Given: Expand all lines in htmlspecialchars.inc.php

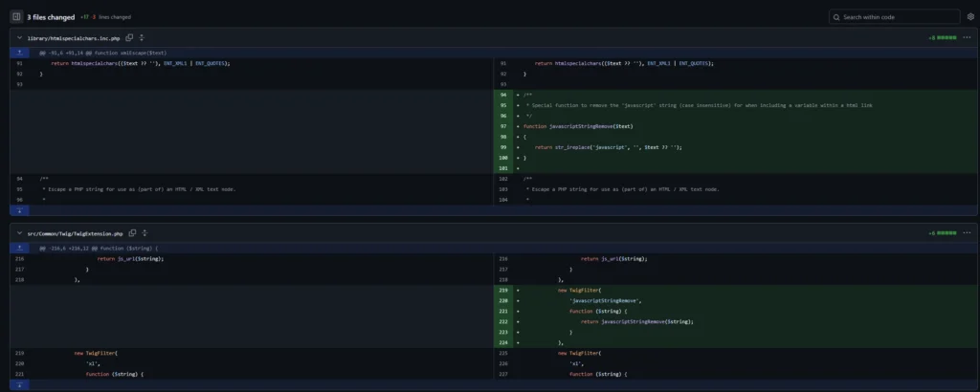Looking at the screenshot, I should click(x=142, y=37).
